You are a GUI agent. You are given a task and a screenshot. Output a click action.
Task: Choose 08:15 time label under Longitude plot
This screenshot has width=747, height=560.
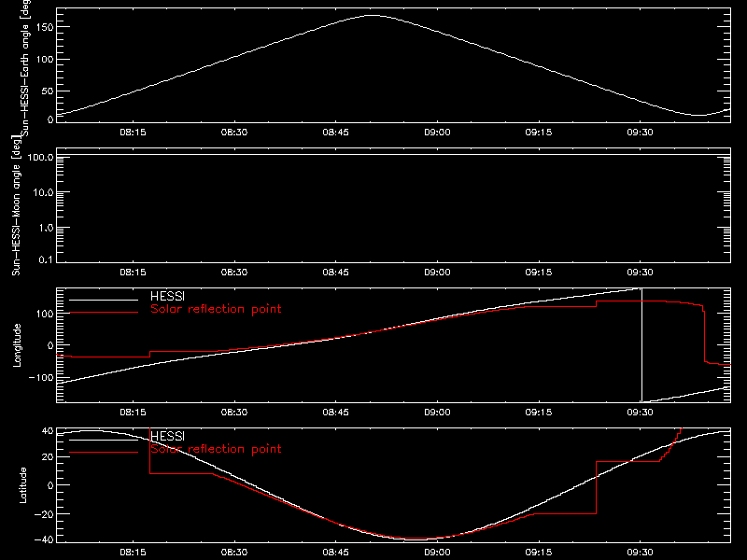133,413
